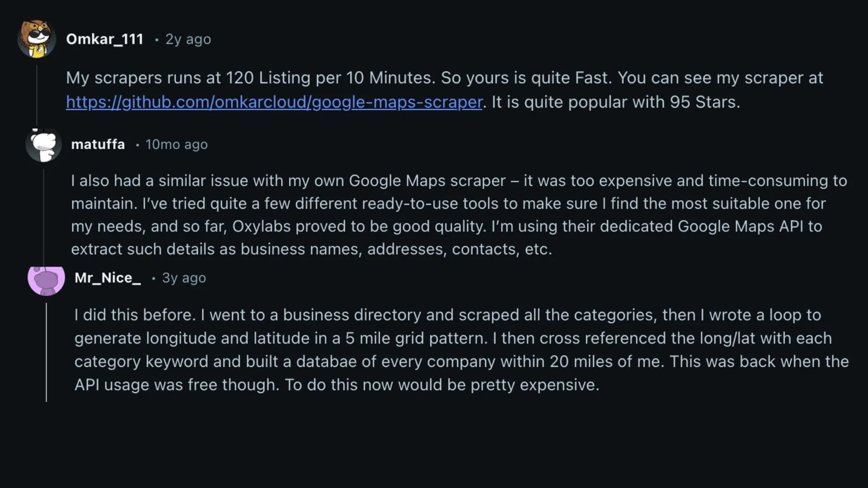Collapse Mr_Nice_'s comment via thread line
This screenshot has height=488, width=868.
click(x=46, y=352)
